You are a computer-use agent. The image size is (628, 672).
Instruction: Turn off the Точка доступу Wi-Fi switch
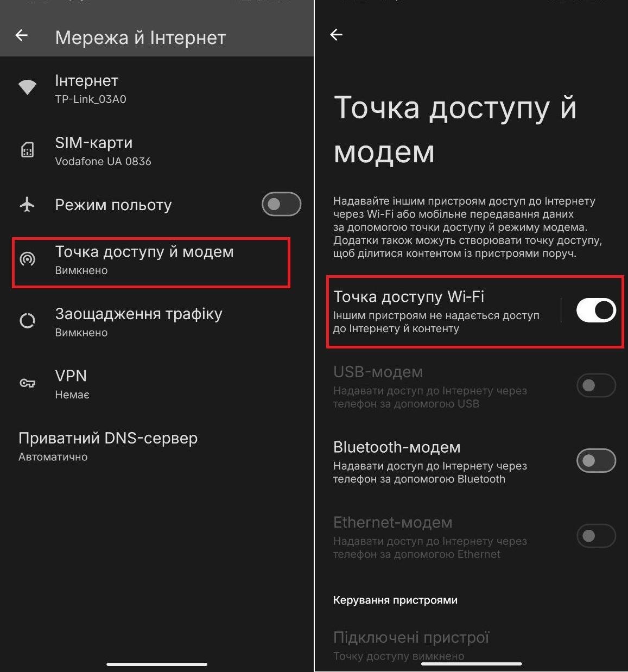point(596,310)
